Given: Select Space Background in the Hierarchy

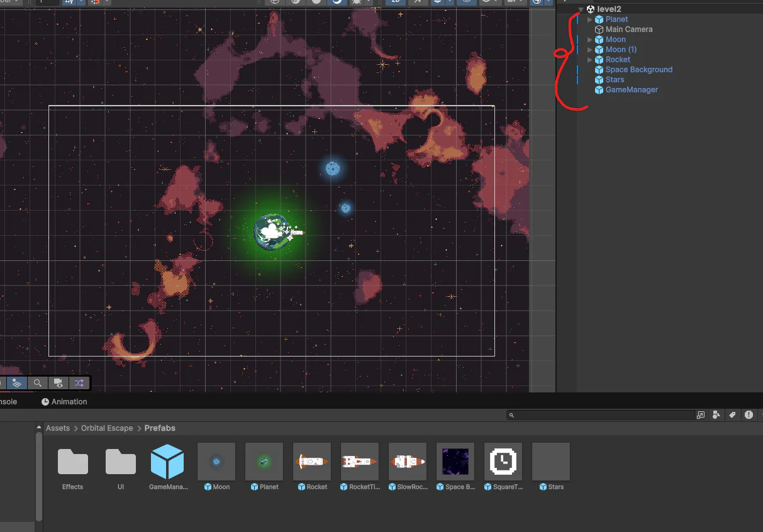Looking at the screenshot, I should [639, 70].
